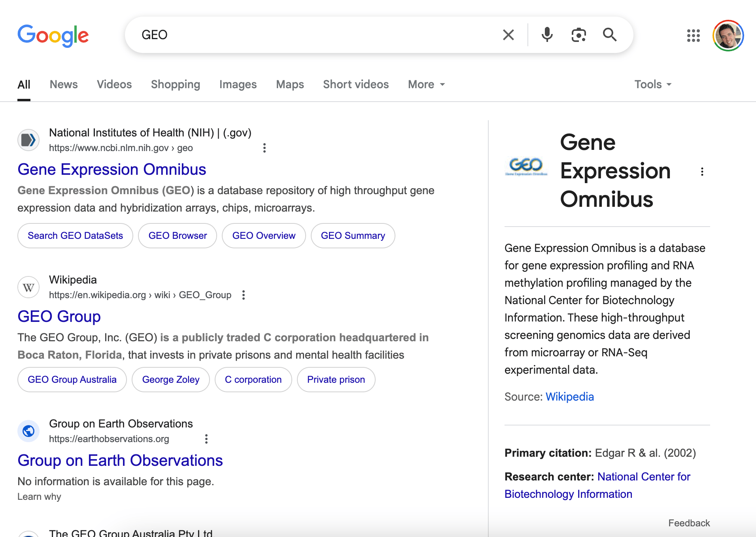Switch to the Short videos tab
756x537 pixels.
click(356, 85)
